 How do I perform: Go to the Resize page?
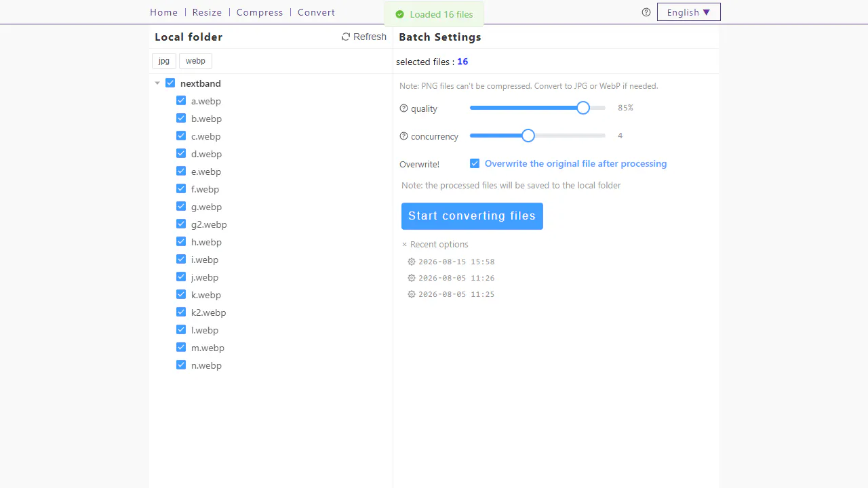[x=207, y=12]
